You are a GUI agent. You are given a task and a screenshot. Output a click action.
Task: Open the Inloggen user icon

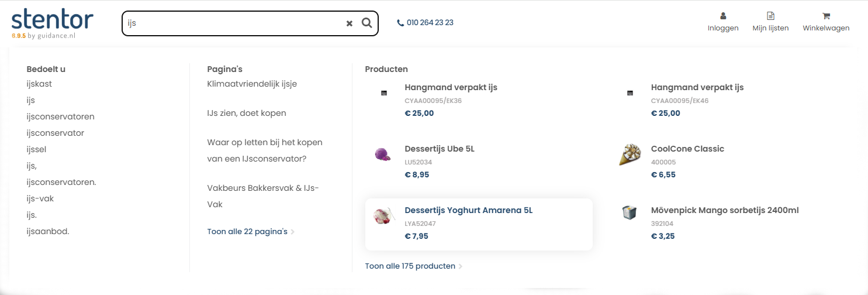[x=723, y=16]
